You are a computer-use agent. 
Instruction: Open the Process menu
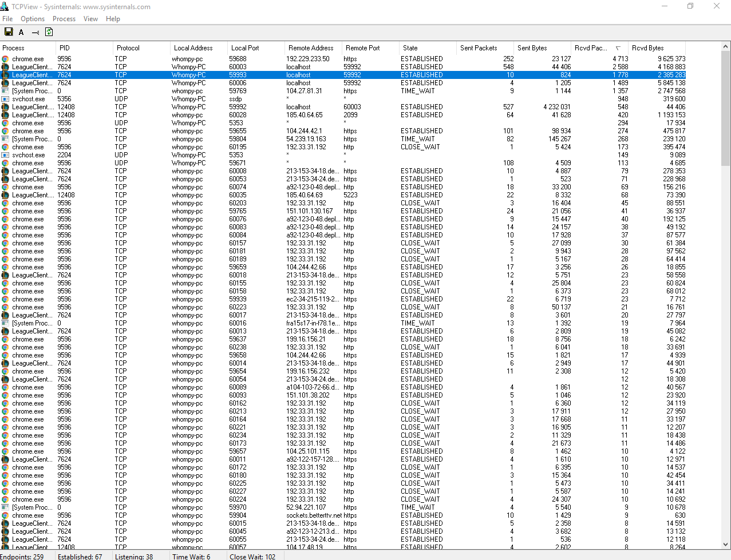64,19
